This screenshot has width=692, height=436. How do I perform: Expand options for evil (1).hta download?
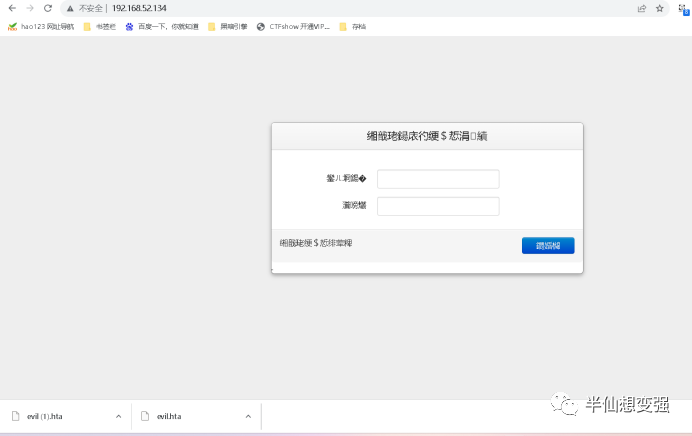[118, 416]
